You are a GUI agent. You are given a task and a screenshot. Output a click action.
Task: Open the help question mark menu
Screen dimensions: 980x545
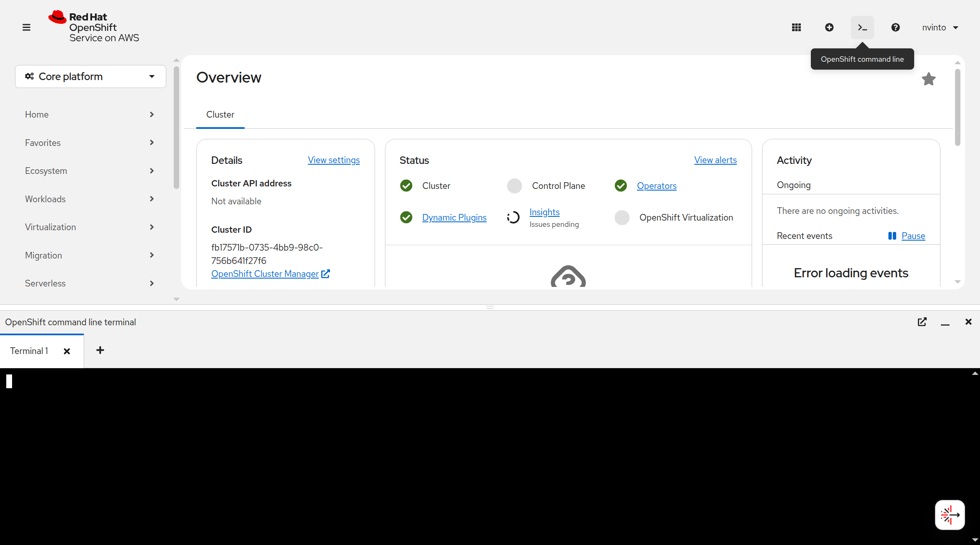[895, 28]
